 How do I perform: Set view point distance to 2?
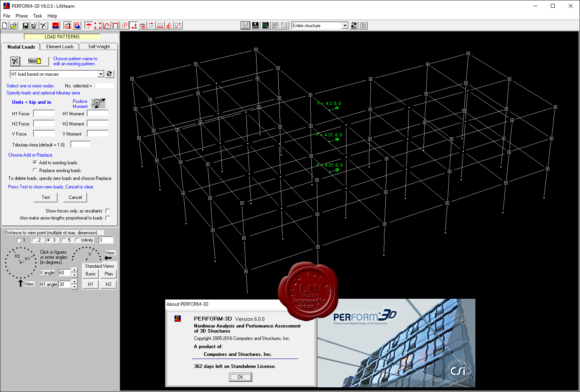pyautogui.click(x=34, y=240)
